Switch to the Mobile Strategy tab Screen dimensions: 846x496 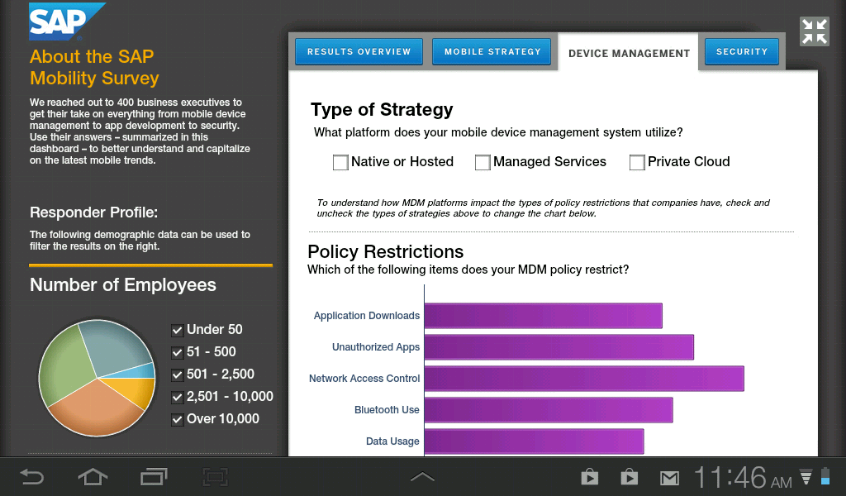pos(492,52)
